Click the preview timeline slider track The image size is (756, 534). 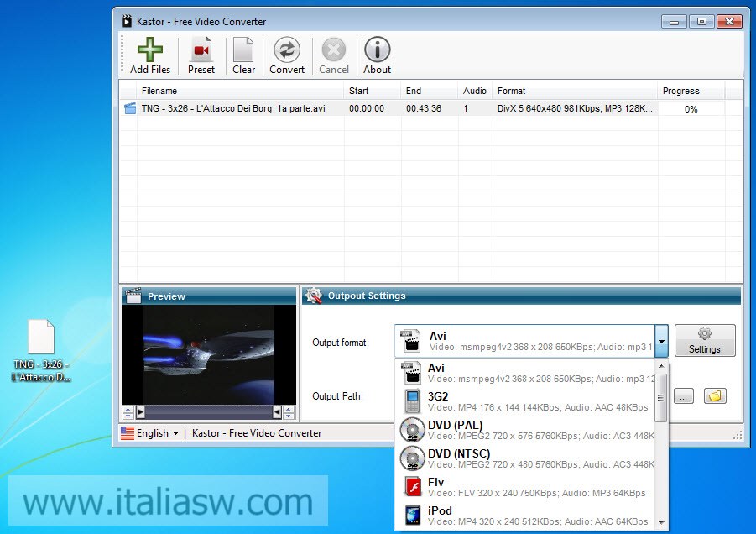coord(209,412)
